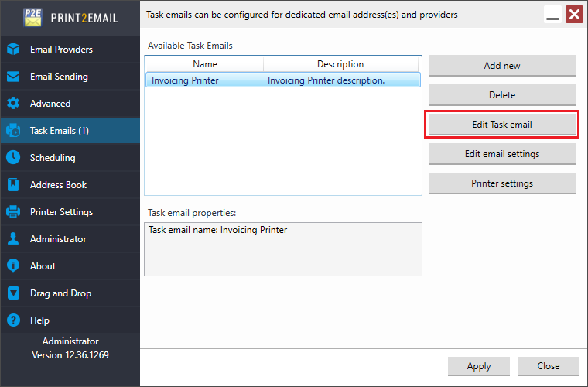Screen dimensions: 588x387
Task: Apply the configuration changes
Action: click(x=478, y=366)
